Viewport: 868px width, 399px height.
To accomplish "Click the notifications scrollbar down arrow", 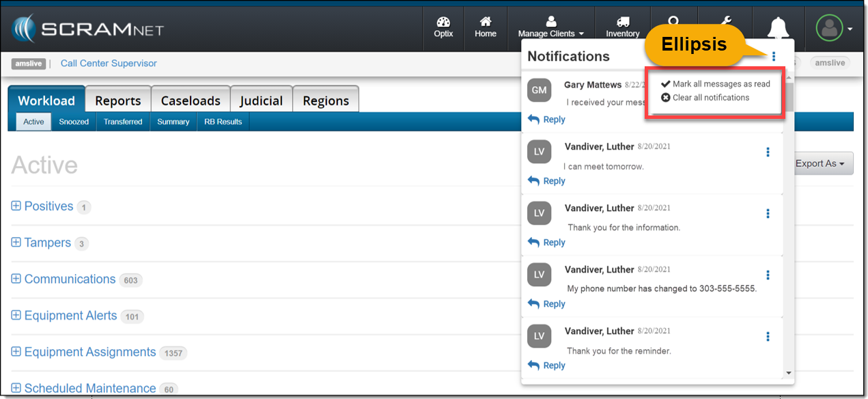I will pos(789,373).
